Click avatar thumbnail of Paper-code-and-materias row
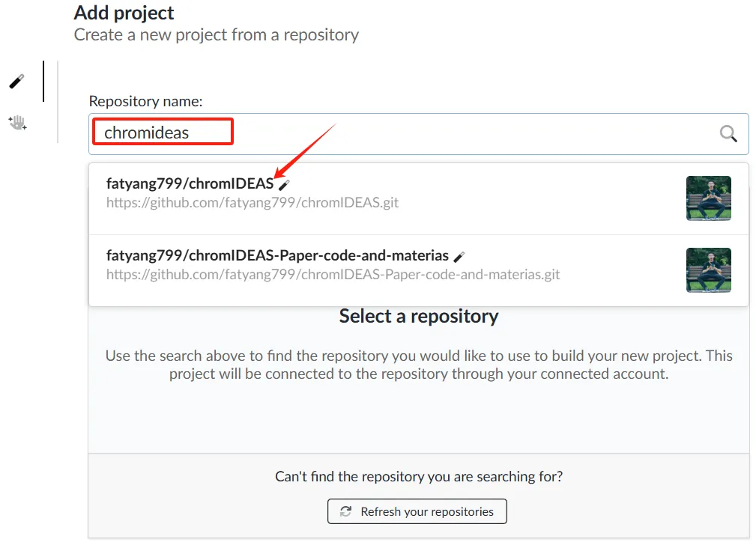Screen dimensions: 756x548 pyautogui.click(x=708, y=270)
